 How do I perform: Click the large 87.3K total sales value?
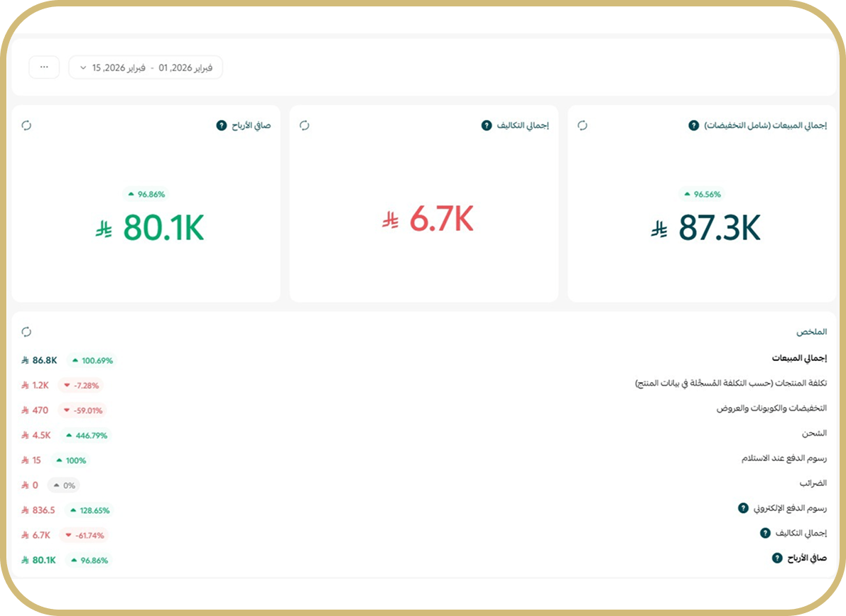pyautogui.click(x=720, y=227)
